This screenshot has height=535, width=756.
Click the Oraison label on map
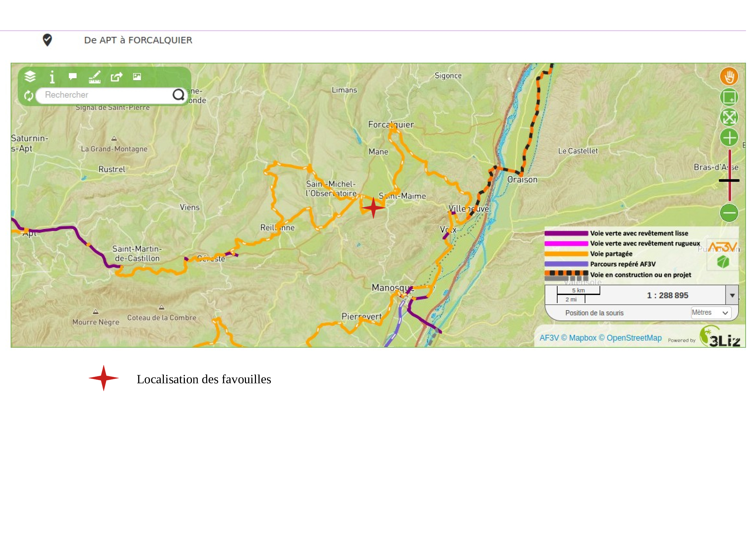pos(522,180)
